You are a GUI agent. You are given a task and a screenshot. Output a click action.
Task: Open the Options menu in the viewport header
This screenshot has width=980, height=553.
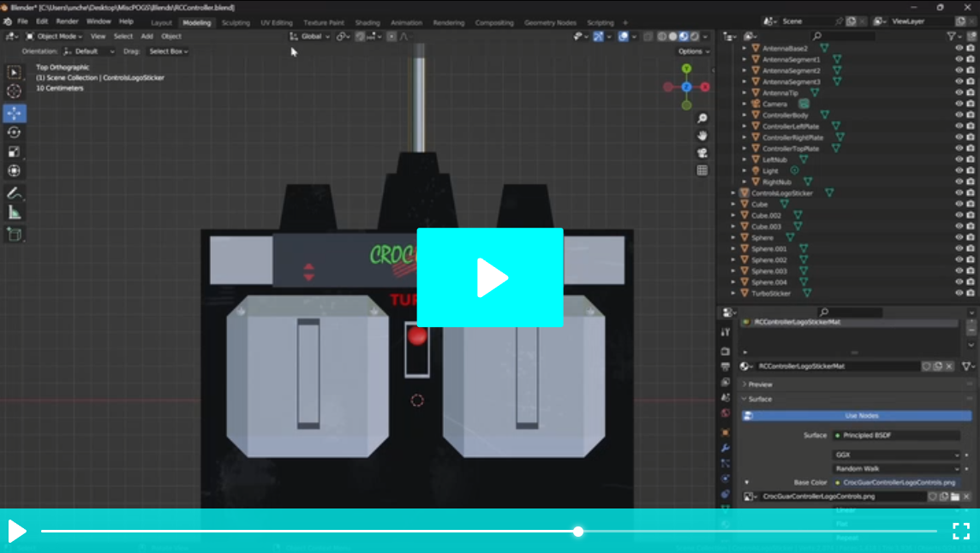[x=692, y=51]
